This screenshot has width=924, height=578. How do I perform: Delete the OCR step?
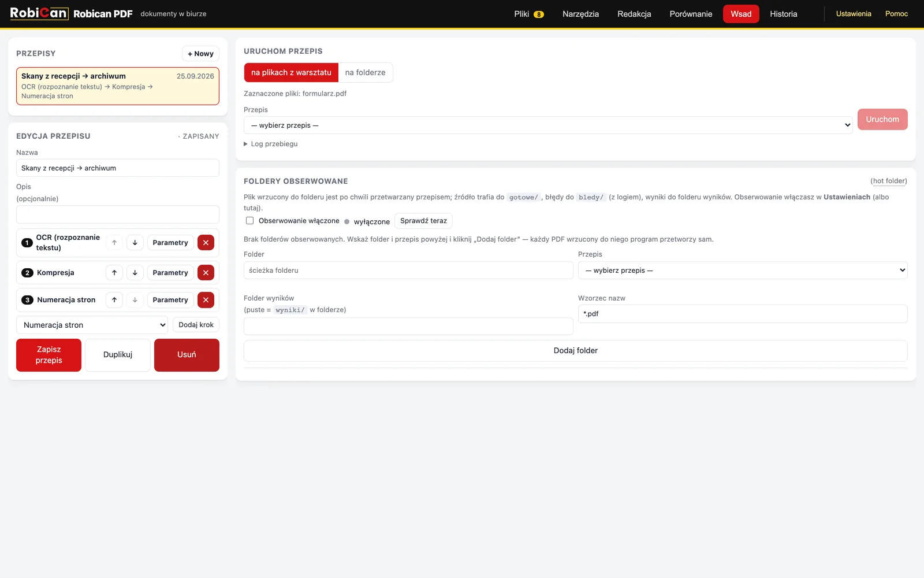(x=206, y=243)
